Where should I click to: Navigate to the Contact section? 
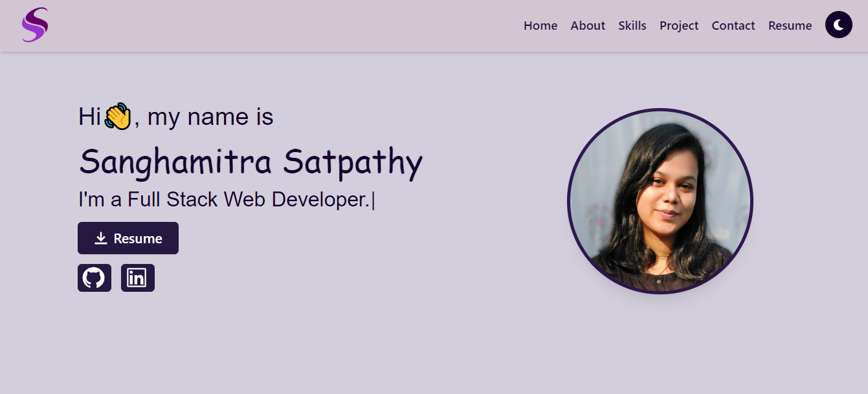point(733,25)
